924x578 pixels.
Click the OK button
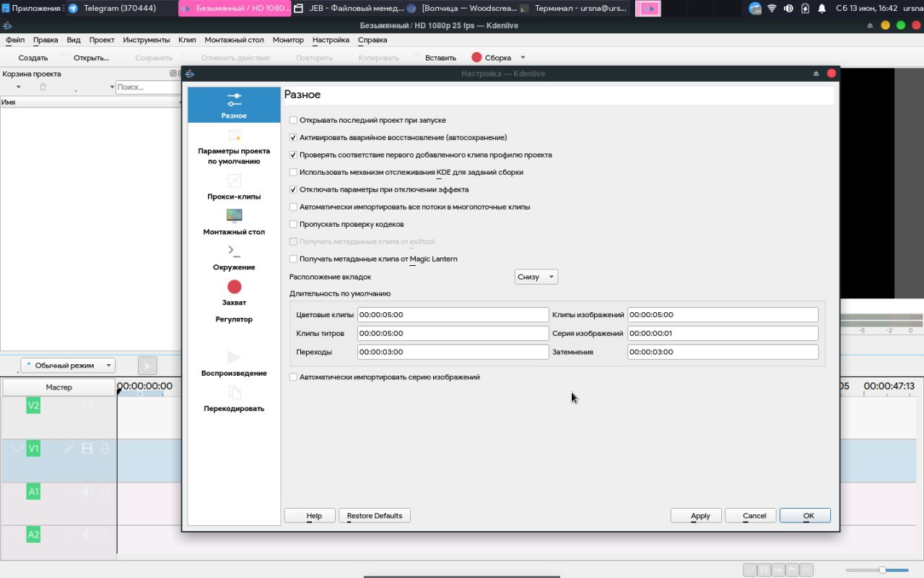[x=805, y=515]
